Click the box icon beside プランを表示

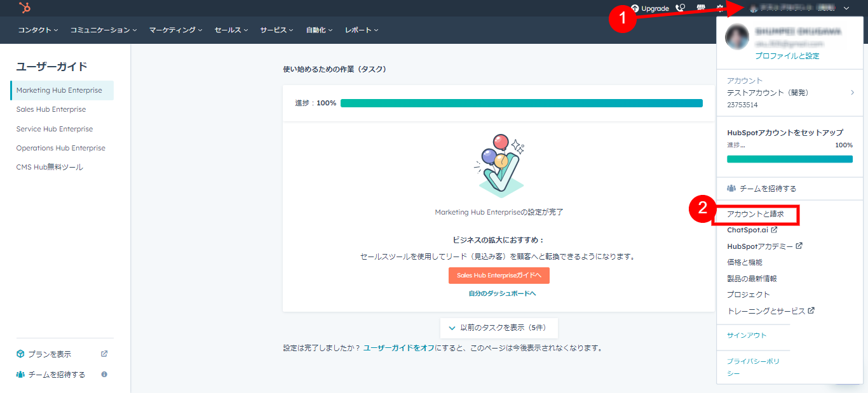pos(20,354)
